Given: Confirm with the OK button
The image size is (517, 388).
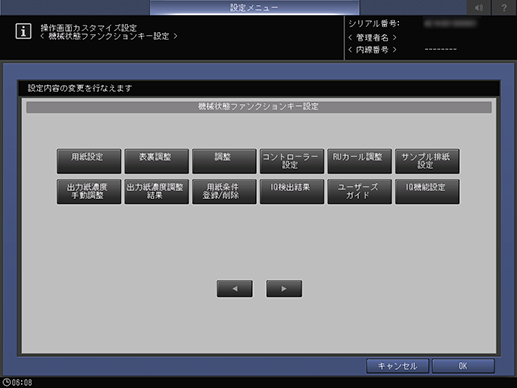Looking at the screenshot, I should [463, 366].
